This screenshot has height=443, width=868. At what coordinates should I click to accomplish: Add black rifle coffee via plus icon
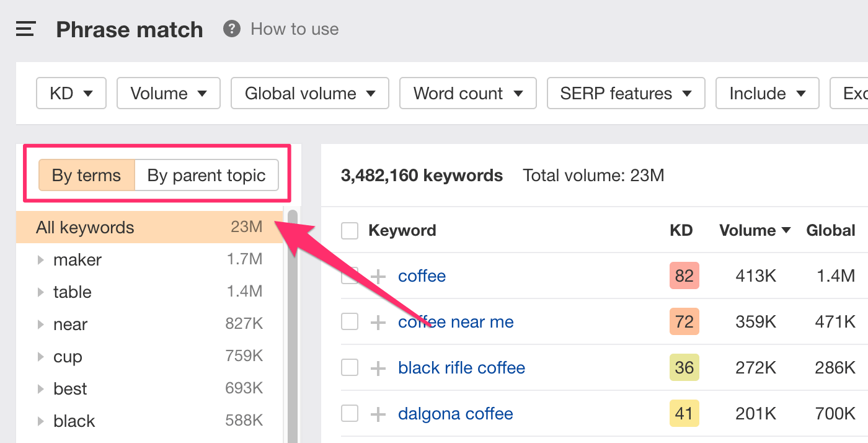pyautogui.click(x=378, y=368)
